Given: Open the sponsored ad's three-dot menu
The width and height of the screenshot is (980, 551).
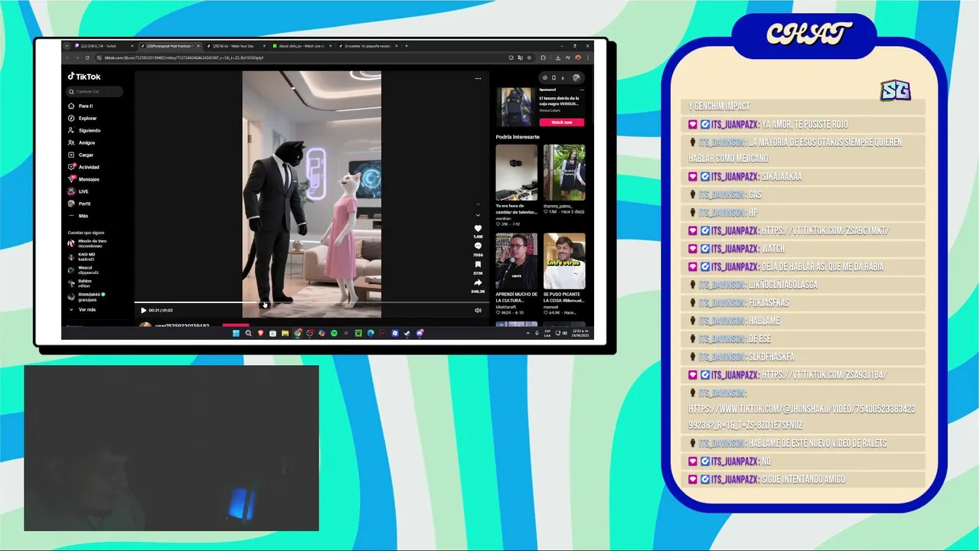Looking at the screenshot, I should point(580,90).
